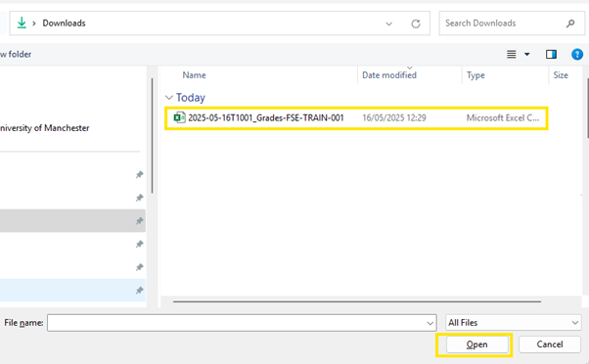This screenshot has width=589, height=364.
Task: Sort by the Type column header
Action: pos(476,75)
